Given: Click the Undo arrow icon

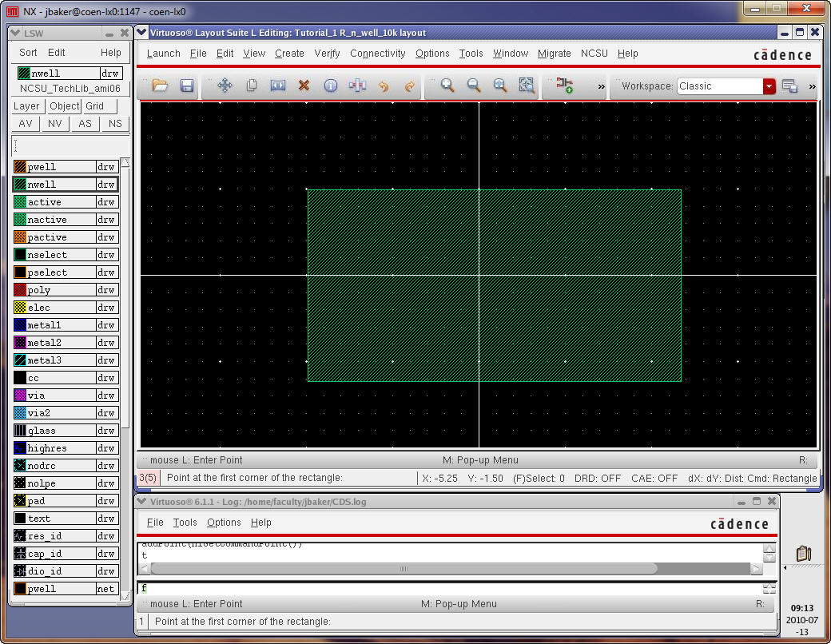Looking at the screenshot, I should point(384,85).
